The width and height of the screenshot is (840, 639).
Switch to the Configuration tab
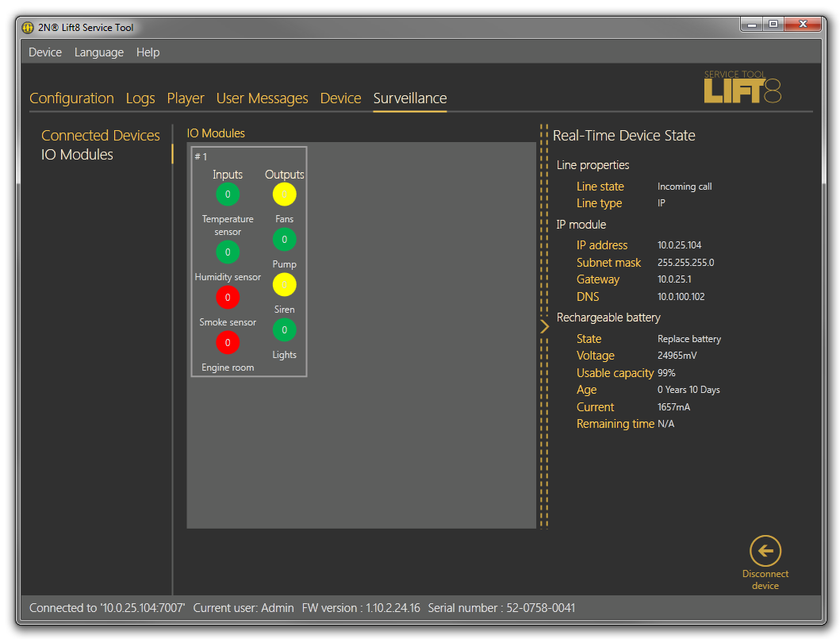[x=71, y=98]
